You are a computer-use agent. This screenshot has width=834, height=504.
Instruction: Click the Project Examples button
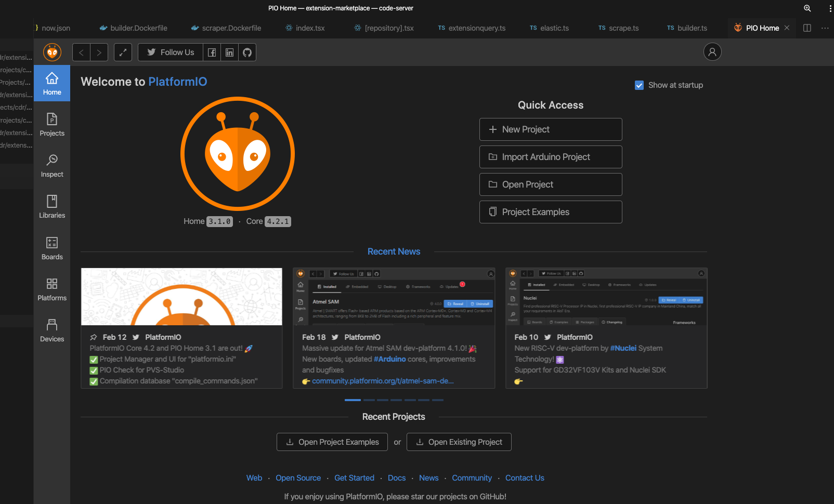click(x=551, y=212)
